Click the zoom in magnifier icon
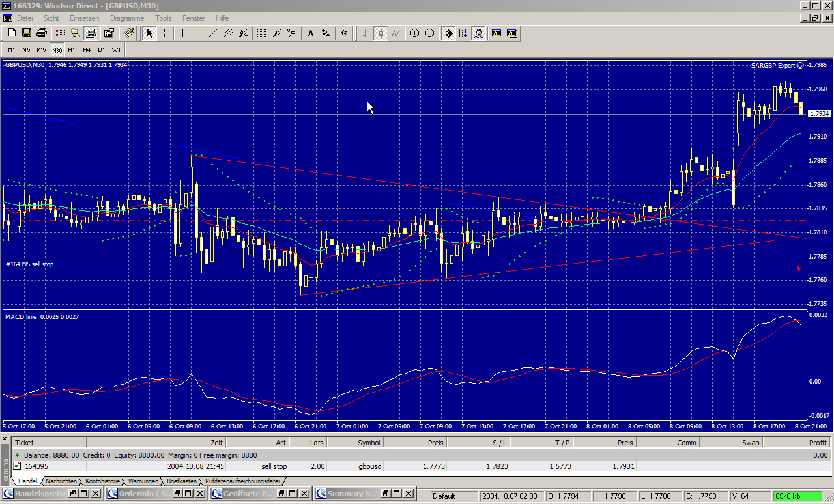This screenshot has height=504, width=834. pyautogui.click(x=414, y=33)
